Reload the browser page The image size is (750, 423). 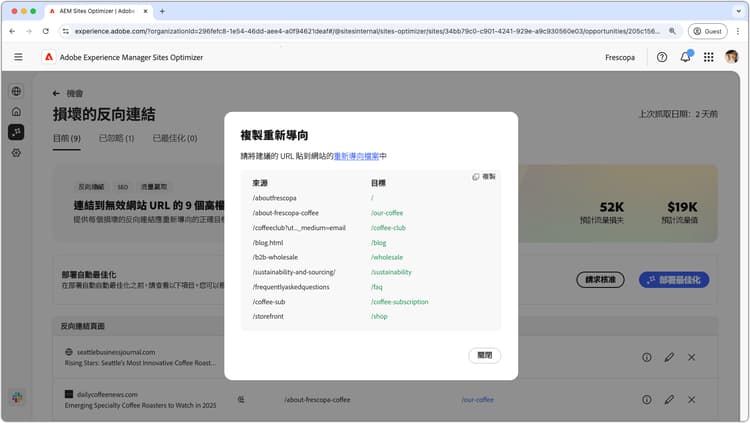click(x=45, y=31)
